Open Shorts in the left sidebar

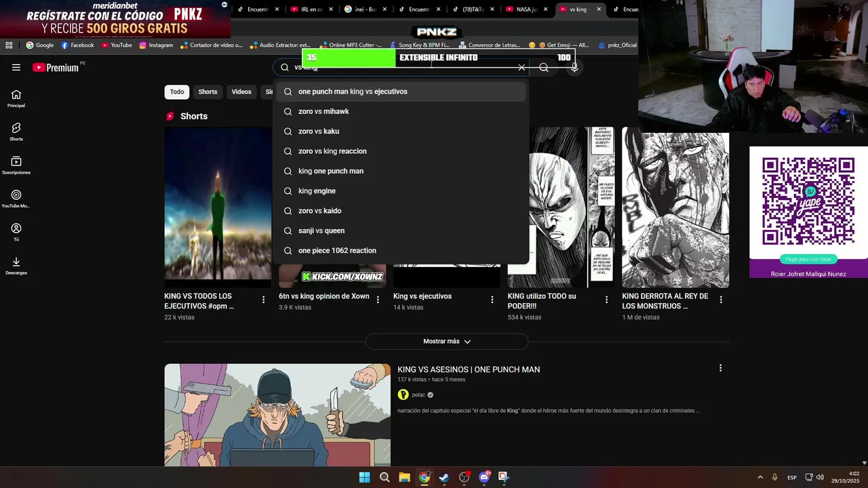pos(16,132)
